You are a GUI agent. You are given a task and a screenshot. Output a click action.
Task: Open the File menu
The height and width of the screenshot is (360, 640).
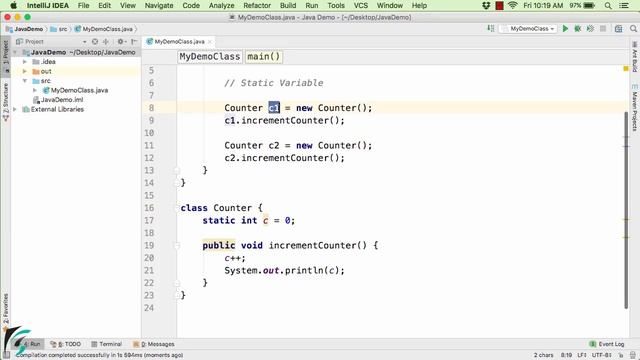(83, 5)
